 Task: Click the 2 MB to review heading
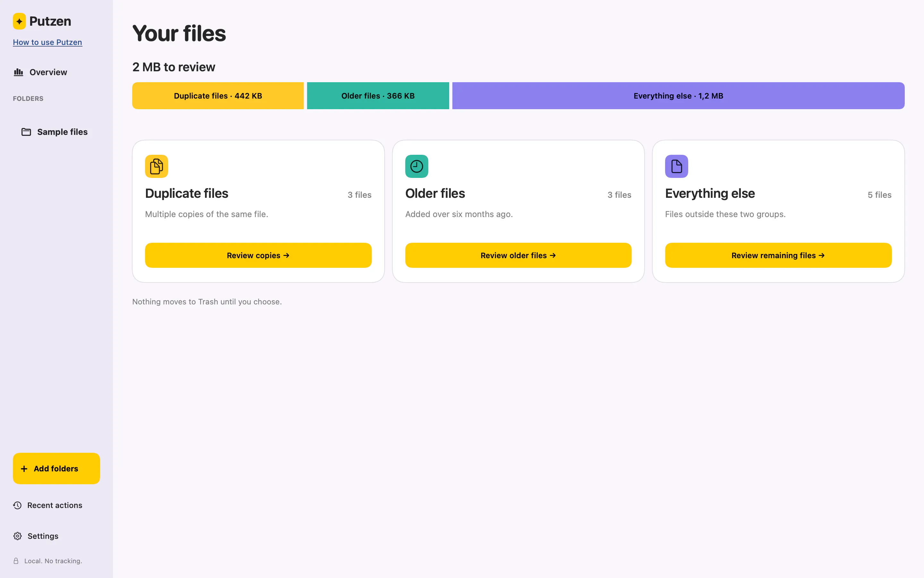pyautogui.click(x=174, y=67)
